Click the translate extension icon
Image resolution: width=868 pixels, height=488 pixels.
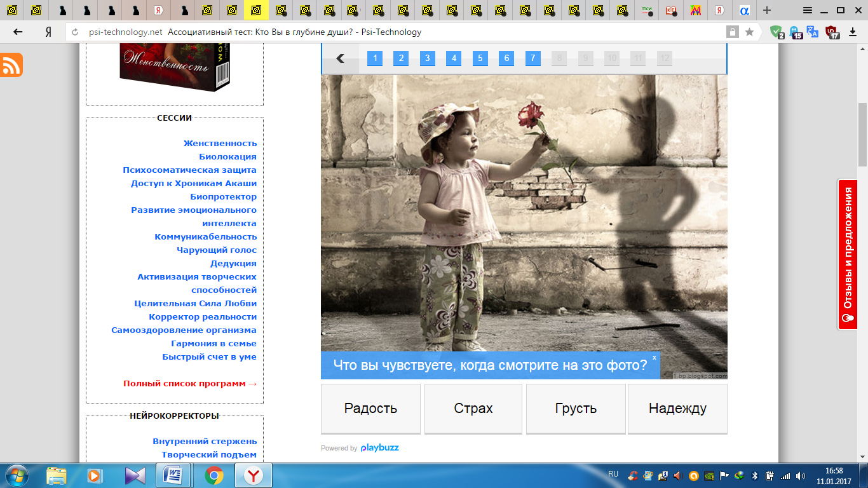tap(812, 32)
